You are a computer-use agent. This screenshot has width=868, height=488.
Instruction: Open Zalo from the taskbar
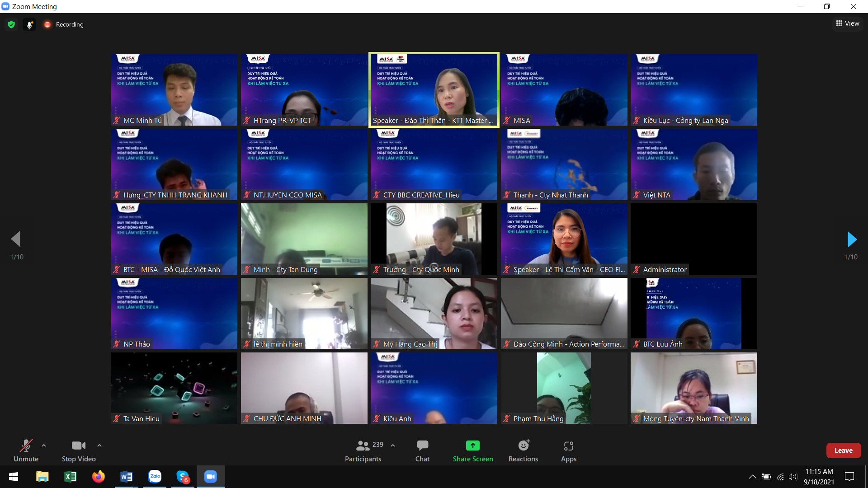(155, 476)
